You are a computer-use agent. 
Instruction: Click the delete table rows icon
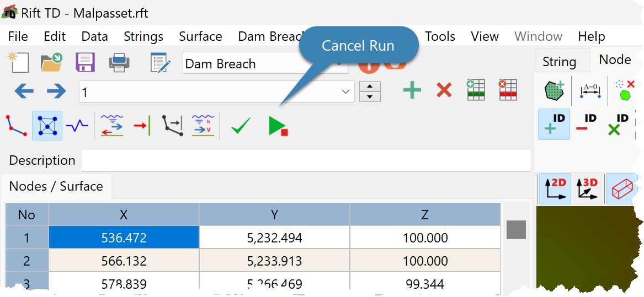[x=508, y=89]
